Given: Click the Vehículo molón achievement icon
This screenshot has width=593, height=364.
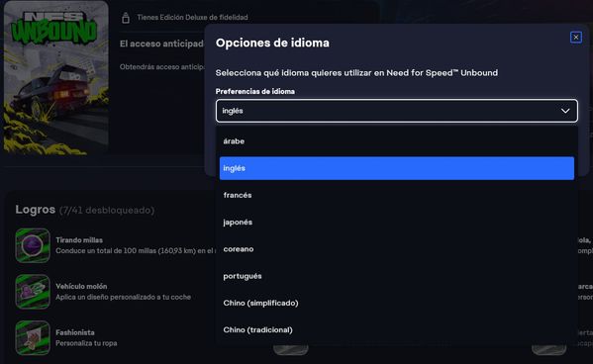Looking at the screenshot, I should (33, 292).
